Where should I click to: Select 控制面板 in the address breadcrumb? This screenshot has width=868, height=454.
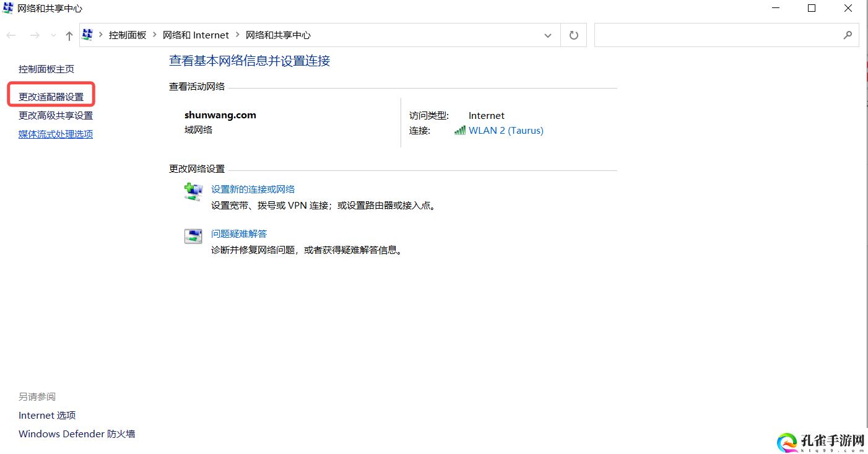tap(128, 35)
